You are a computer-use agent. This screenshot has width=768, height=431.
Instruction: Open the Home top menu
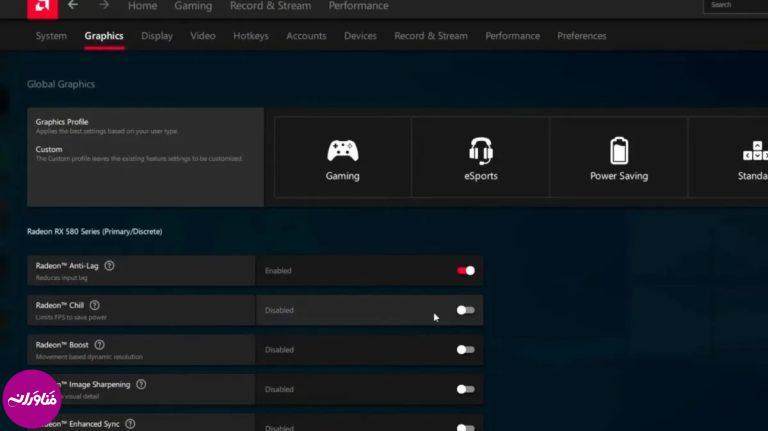(143, 6)
